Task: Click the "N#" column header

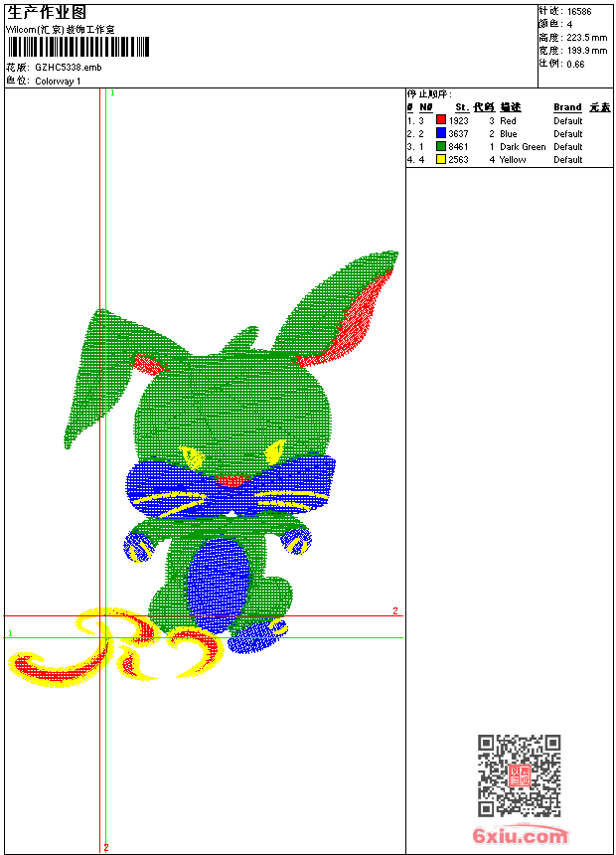Action: [x=426, y=107]
